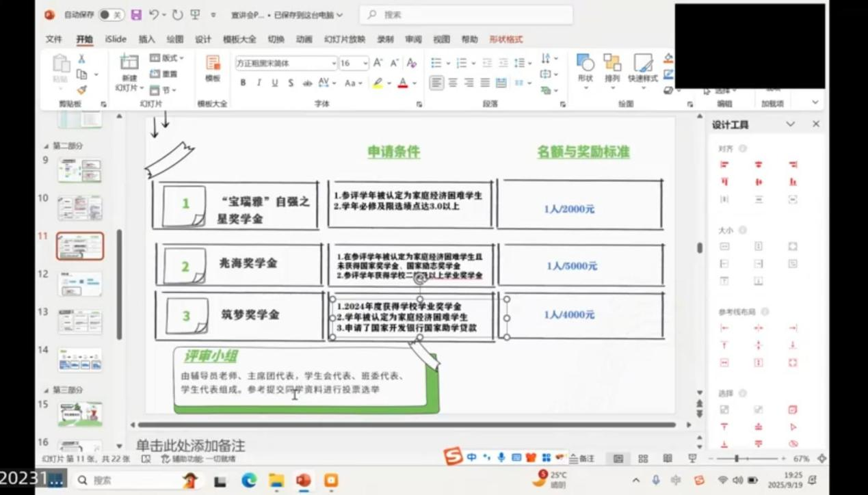
Task: Click the Bold formatting button
Action: click(243, 83)
